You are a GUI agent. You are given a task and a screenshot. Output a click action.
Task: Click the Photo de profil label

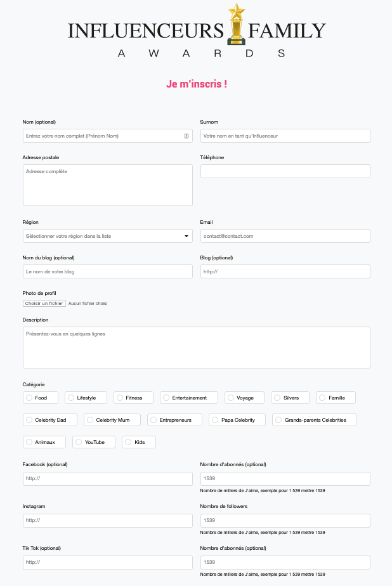[x=39, y=294]
